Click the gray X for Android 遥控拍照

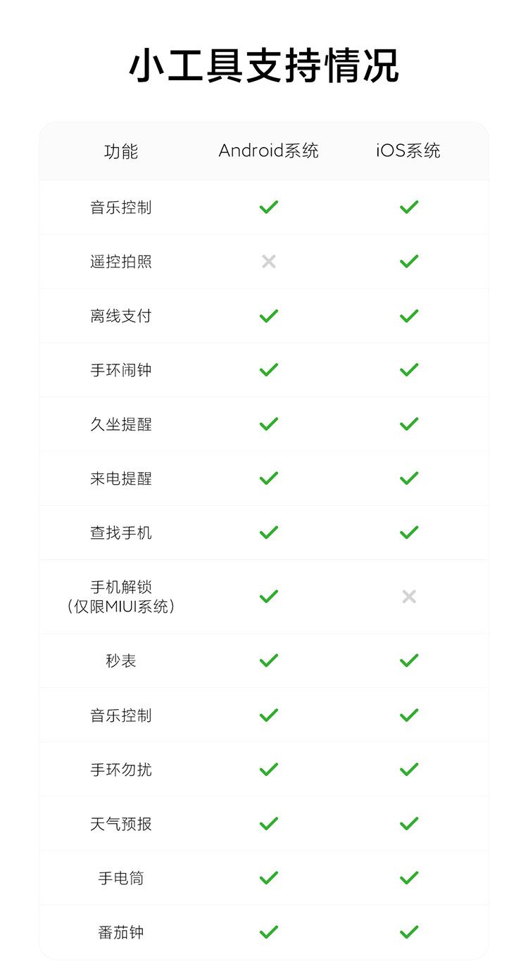[269, 262]
